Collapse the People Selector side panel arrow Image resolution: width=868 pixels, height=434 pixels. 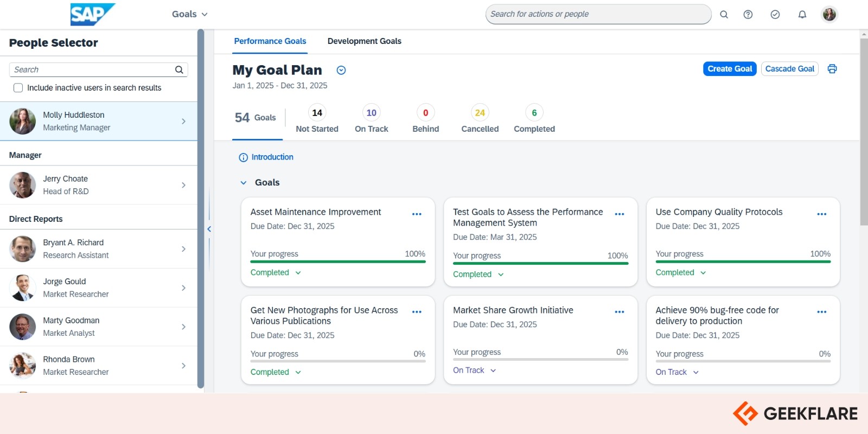(x=209, y=229)
